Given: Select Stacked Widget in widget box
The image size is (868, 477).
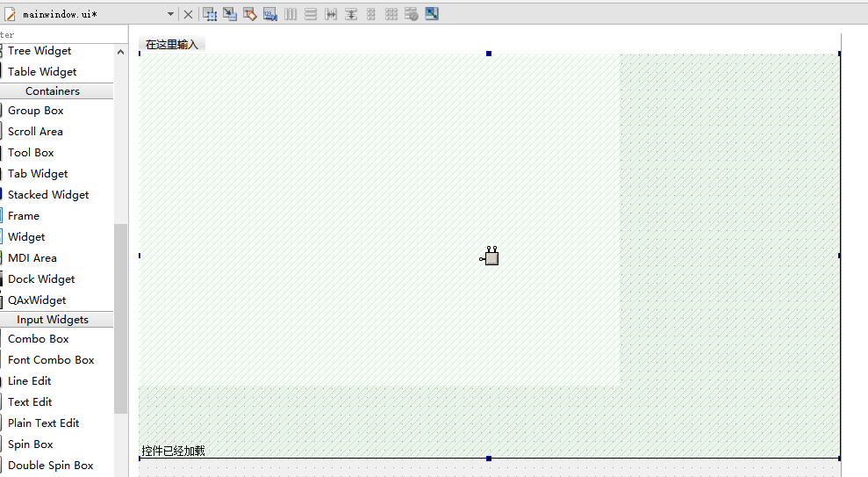Looking at the screenshot, I should click(x=48, y=195).
